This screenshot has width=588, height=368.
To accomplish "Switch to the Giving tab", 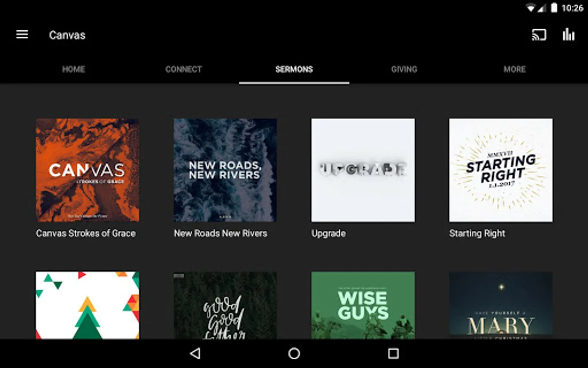I will pyautogui.click(x=404, y=69).
